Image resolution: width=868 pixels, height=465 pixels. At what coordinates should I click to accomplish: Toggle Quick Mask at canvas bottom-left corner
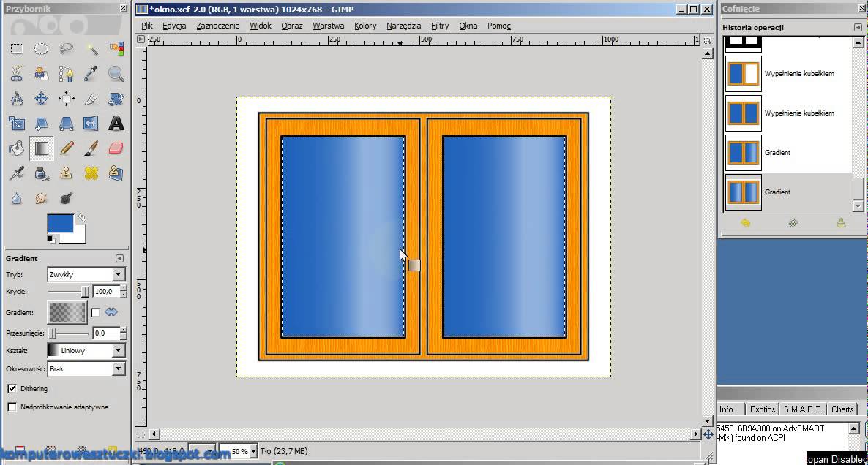[x=141, y=434]
